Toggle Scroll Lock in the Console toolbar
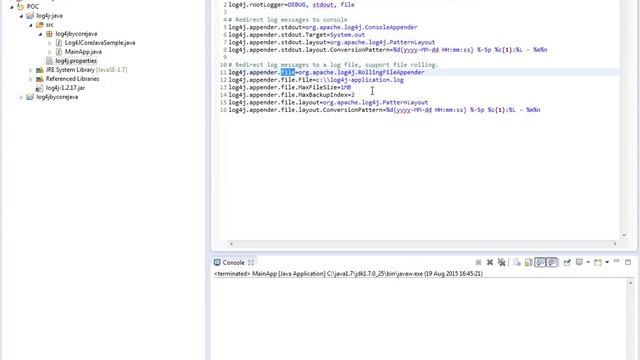 (529, 262)
